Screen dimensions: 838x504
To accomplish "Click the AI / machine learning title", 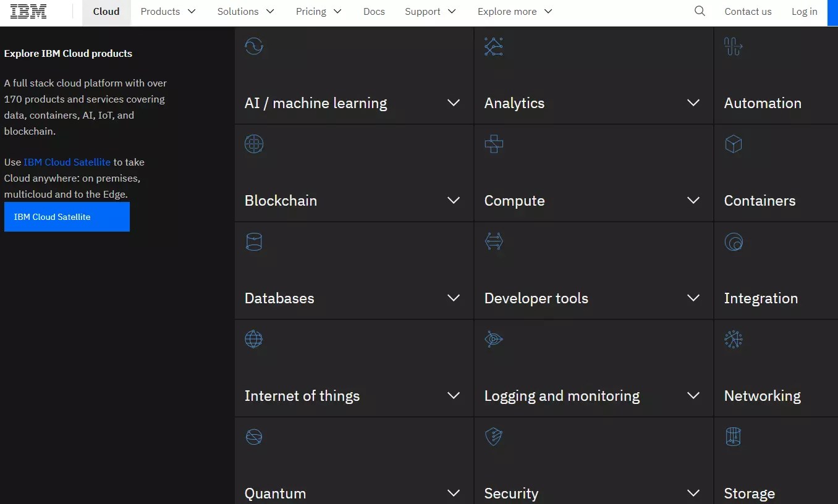I will pyautogui.click(x=316, y=103).
